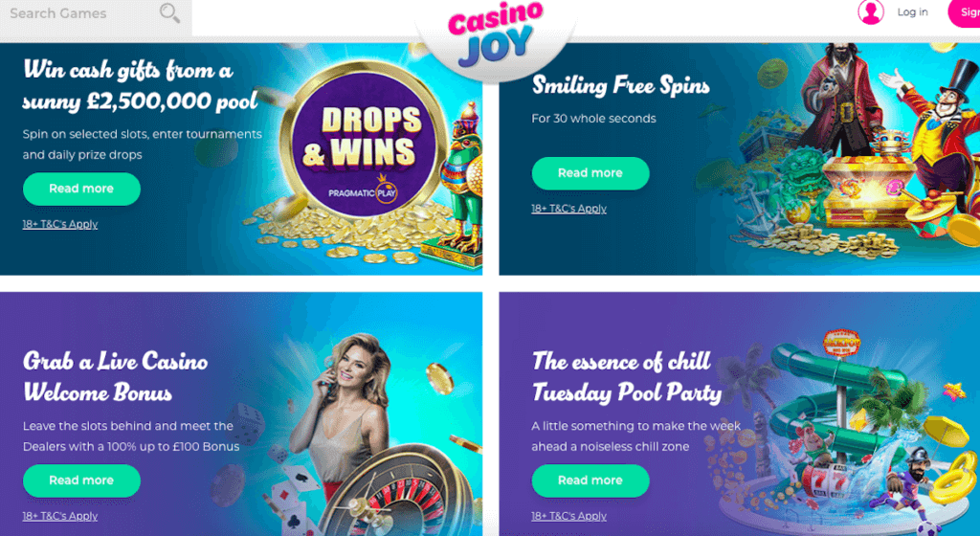This screenshot has width=980, height=536.
Task: Open 18+ T&C's under Tuesday Pool Party
Action: click(x=568, y=516)
